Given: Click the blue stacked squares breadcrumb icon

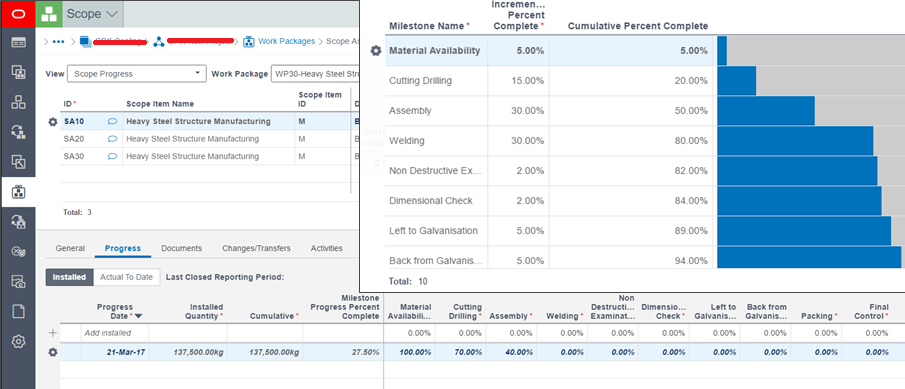Looking at the screenshot, I should 86,41.
